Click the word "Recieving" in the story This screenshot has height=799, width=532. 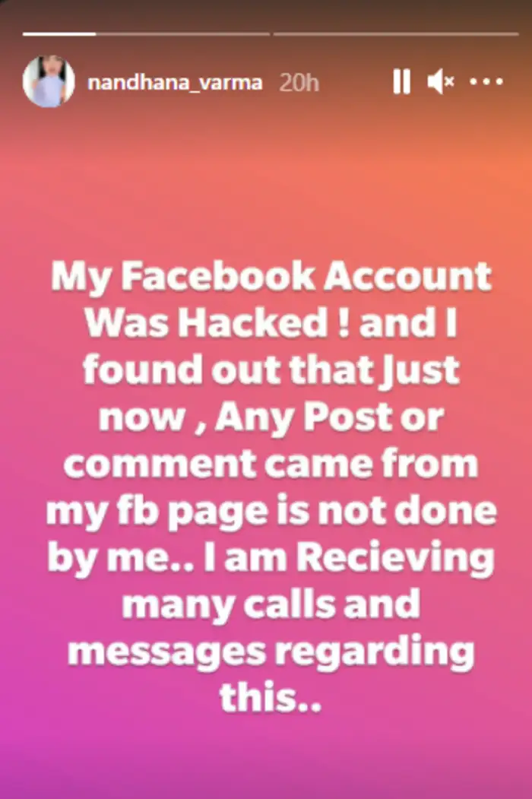click(395, 560)
